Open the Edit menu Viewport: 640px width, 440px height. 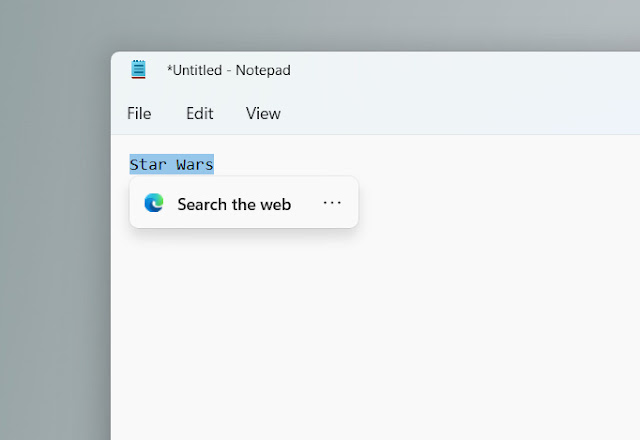[x=200, y=113]
